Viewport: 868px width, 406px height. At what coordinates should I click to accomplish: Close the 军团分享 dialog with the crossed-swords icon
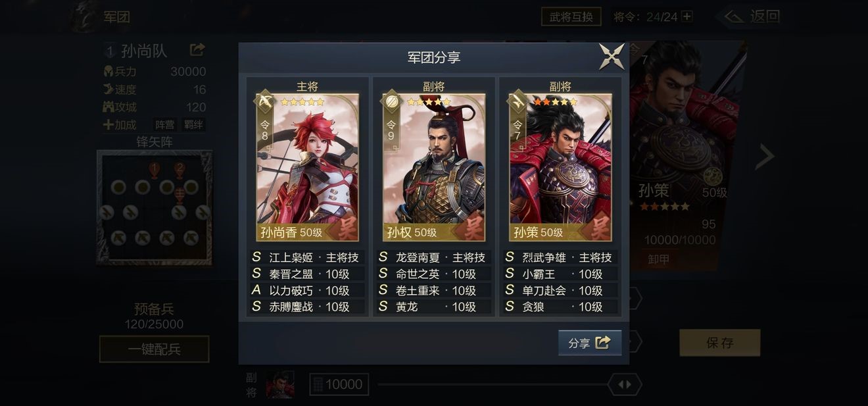612,57
